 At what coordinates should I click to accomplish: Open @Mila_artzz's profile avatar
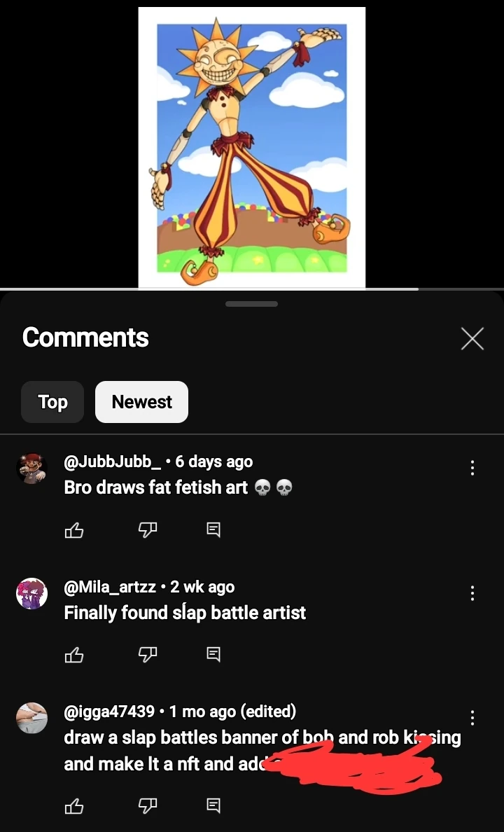[31, 592]
